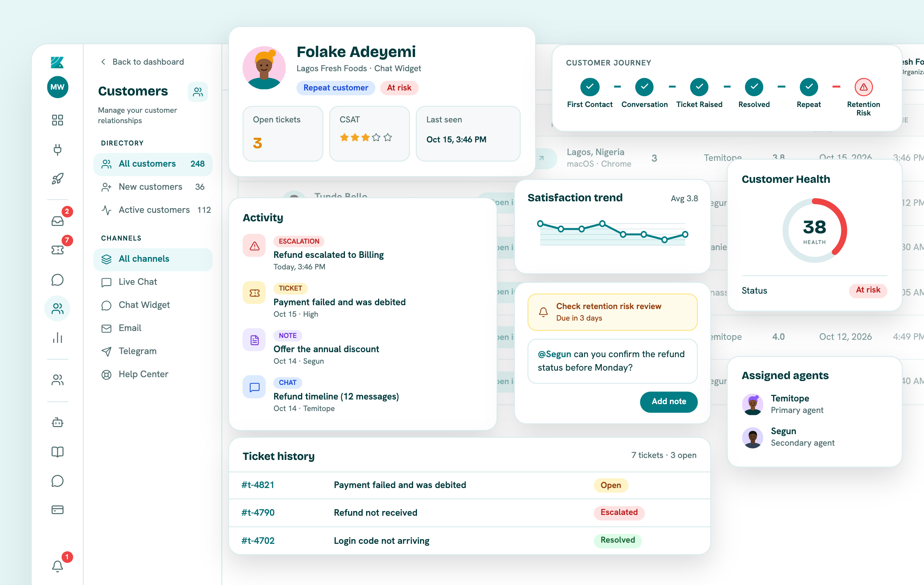Click Folake Adeyemi's profile avatar
This screenshot has width=924, height=585.
(264, 68)
